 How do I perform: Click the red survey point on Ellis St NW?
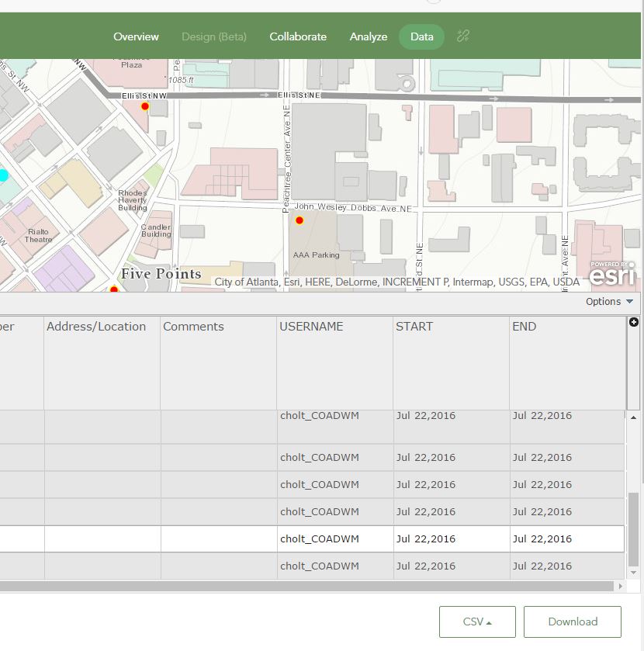point(144,106)
